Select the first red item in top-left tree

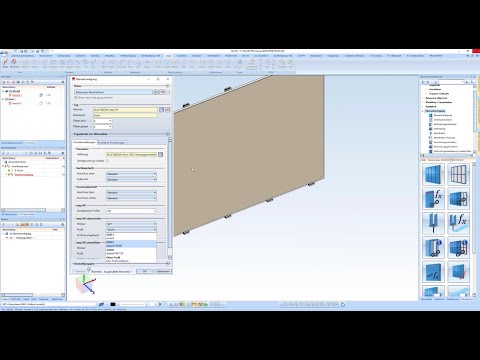pos(17,95)
